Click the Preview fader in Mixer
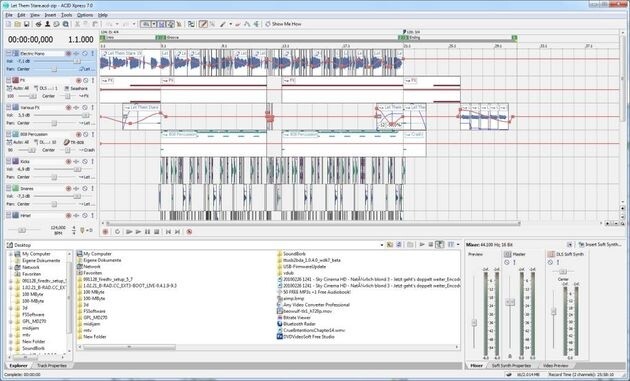The width and height of the screenshot is (630, 381). (474, 322)
